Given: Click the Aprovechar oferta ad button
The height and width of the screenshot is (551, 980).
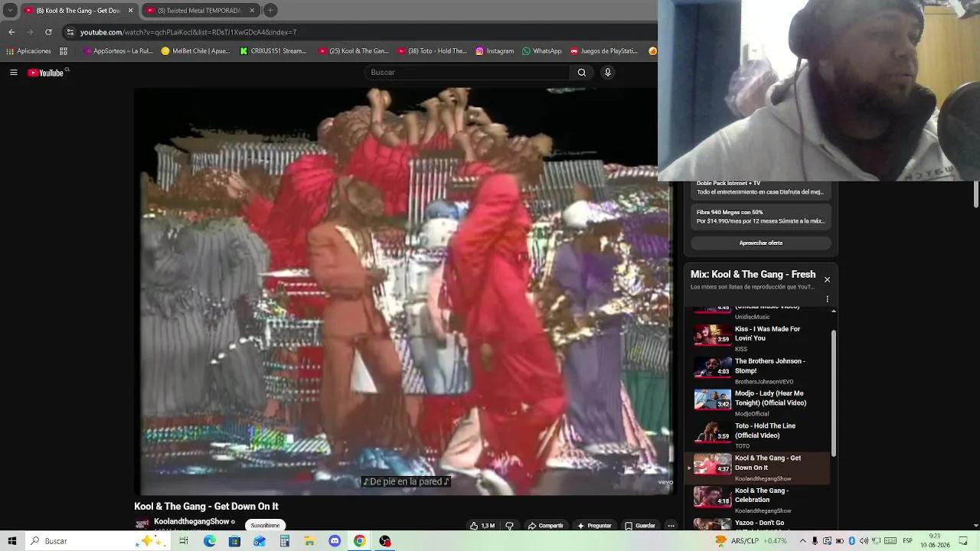Looking at the screenshot, I should pyautogui.click(x=761, y=243).
